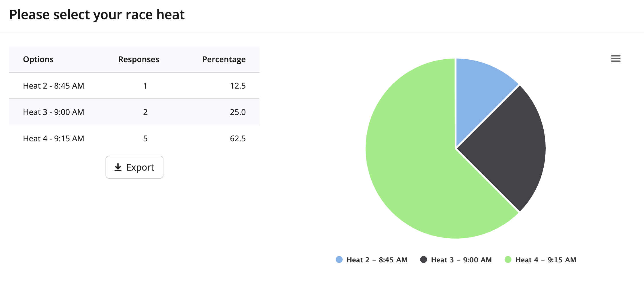
Task: Click the blue Heat 2 legend dot
Action: coord(339,260)
